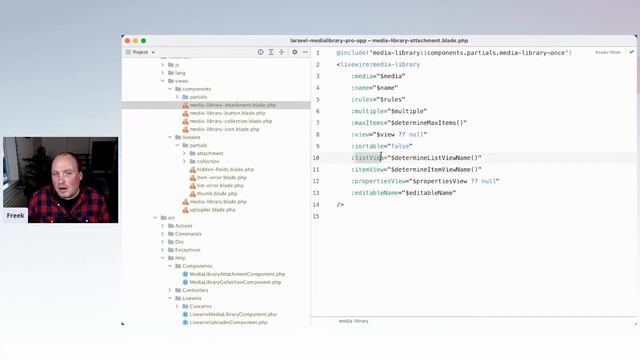Expand partials folder under components
Screen dimensions: 640x360
[177, 97]
